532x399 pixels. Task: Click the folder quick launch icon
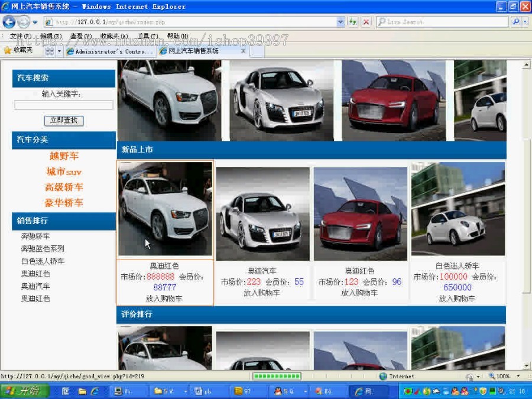pyautogui.click(x=82, y=391)
